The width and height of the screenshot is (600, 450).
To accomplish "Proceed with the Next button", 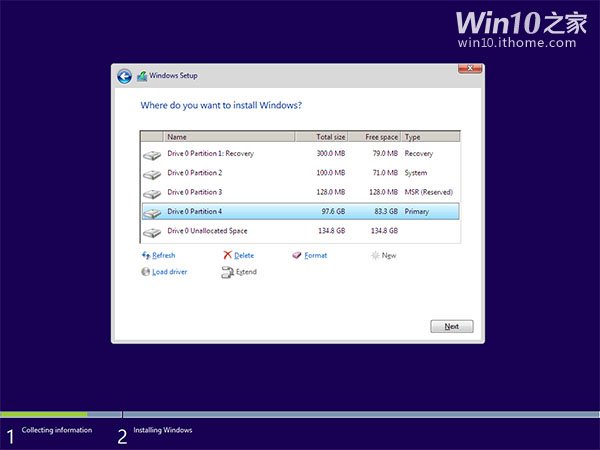I will click(452, 326).
